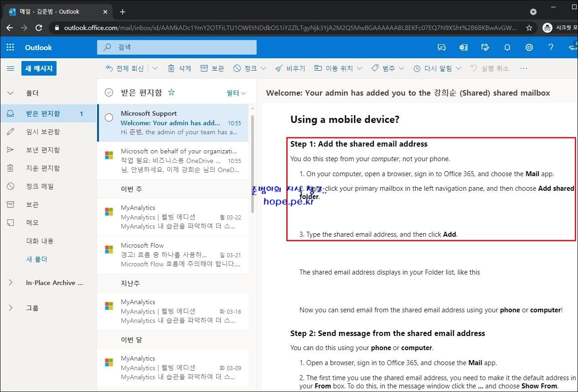
Task: Open the 받은 편지함 inbox folder
Action: pos(48,113)
